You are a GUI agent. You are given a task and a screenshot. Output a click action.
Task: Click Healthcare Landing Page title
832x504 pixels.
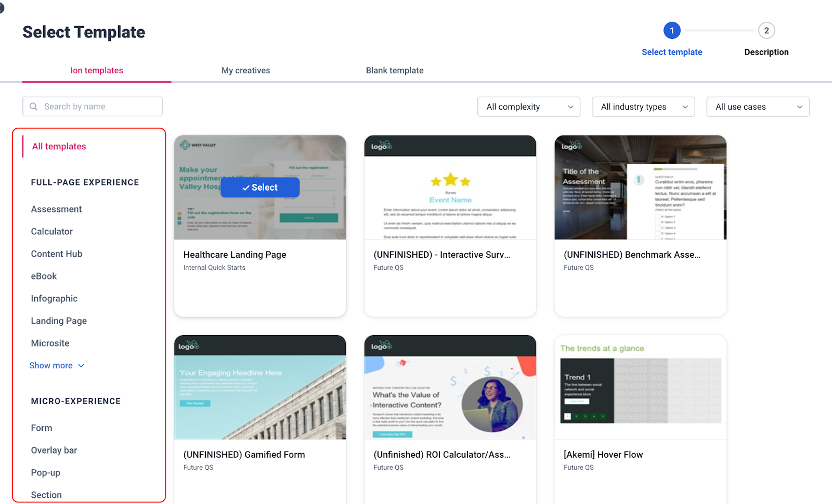235,255
